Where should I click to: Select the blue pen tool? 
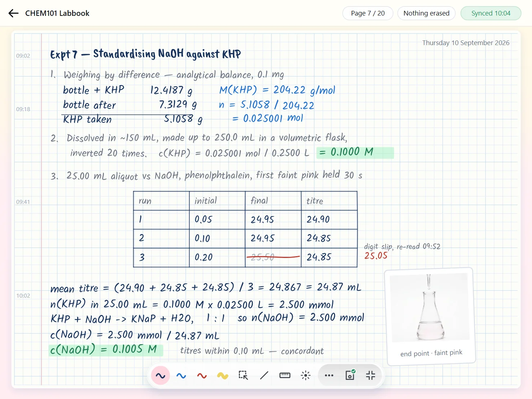tap(181, 376)
